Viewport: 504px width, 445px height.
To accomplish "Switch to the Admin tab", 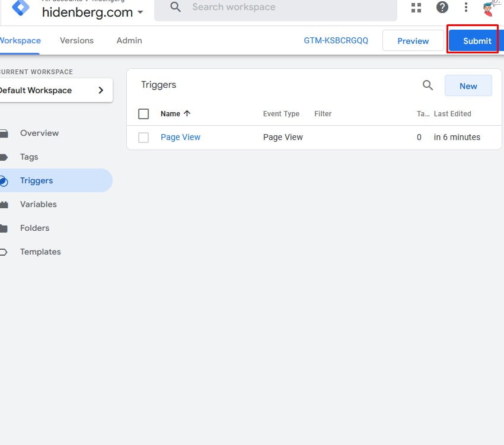I will point(129,40).
